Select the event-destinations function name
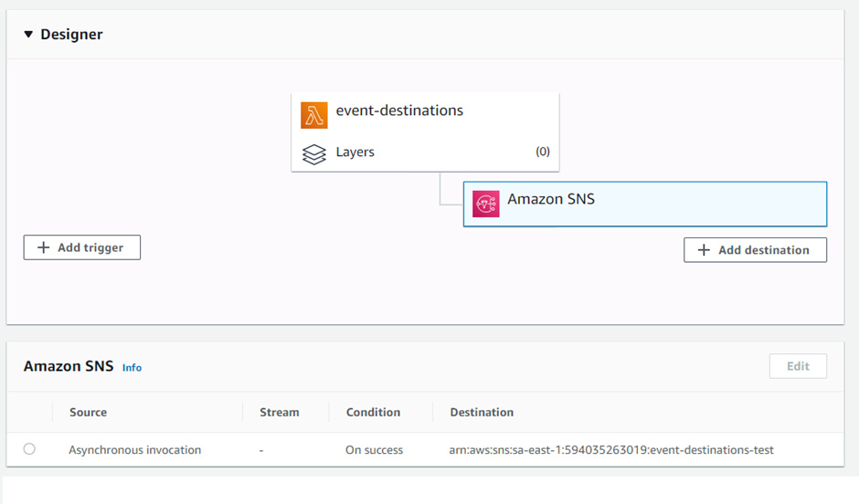The height and width of the screenshot is (504, 859). (x=399, y=110)
